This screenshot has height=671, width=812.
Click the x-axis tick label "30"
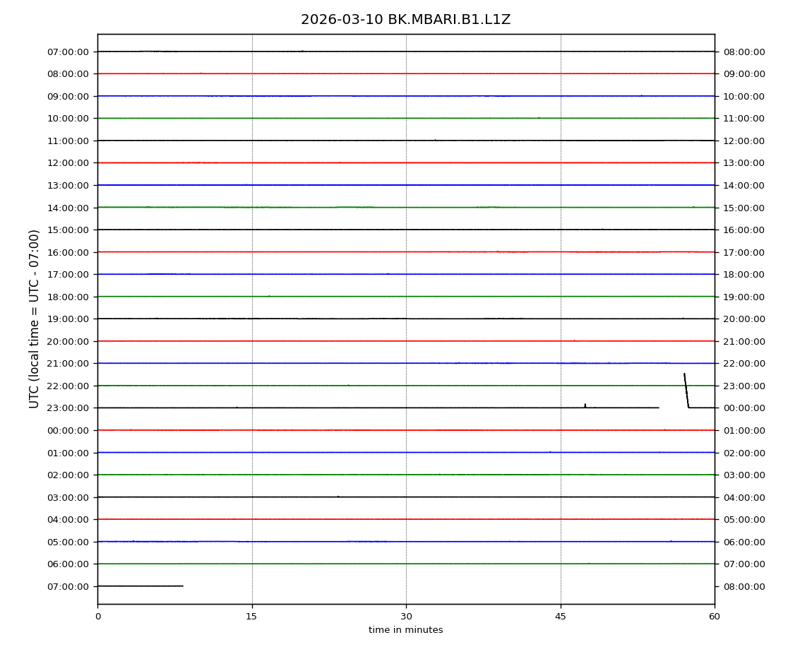pyautogui.click(x=406, y=617)
